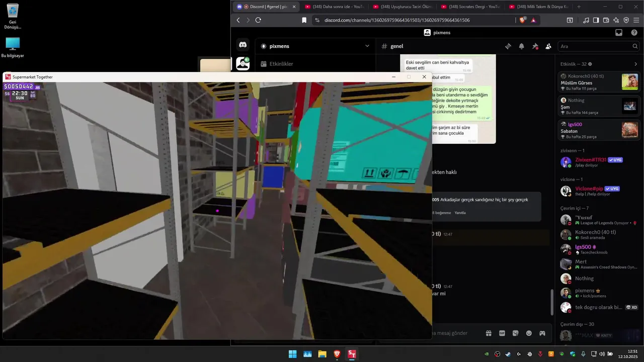The image size is (644, 362).
Task: Open Müslüm Gürses activity card
Action: 599,82
